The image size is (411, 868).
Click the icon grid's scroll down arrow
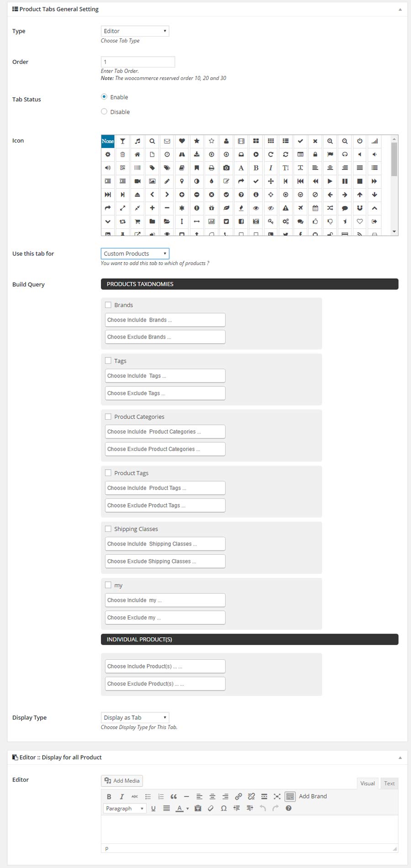[x=394, y=232]
